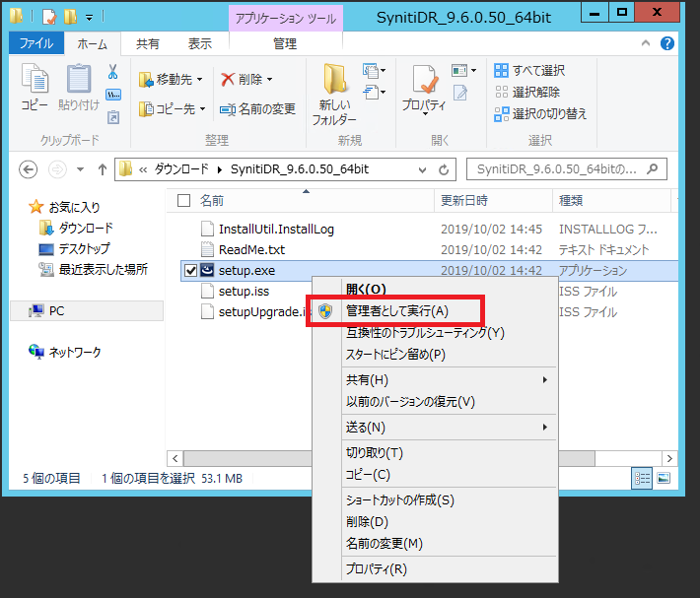
Task: Expand the 移動先 dropdown
Action: tap(199, 80)
